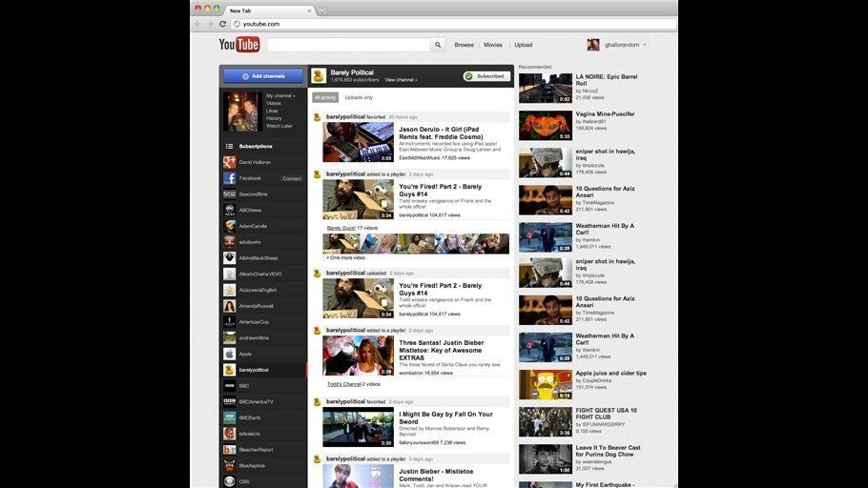
Task: Select the AliceInChainsVEVO subscription row
Action: (263, 274)
